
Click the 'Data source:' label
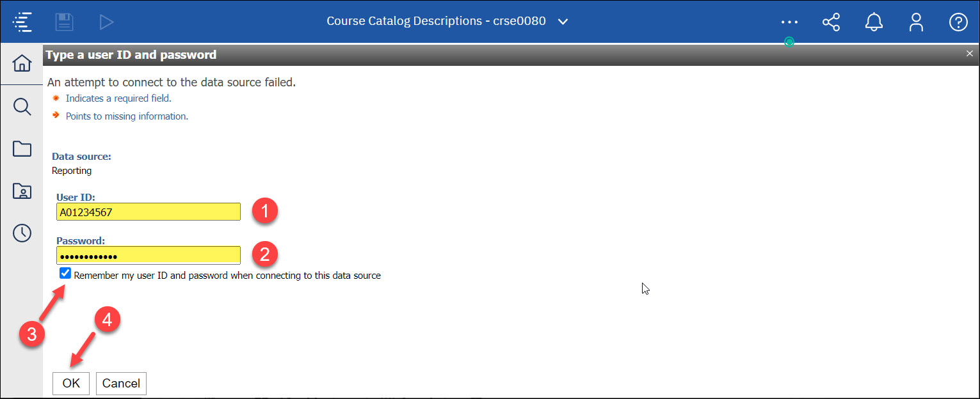click(x=81, y=156)
